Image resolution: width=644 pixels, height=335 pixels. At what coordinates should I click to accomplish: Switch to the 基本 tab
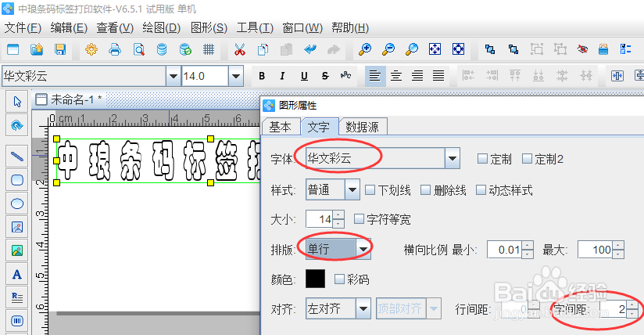[281, 127]
